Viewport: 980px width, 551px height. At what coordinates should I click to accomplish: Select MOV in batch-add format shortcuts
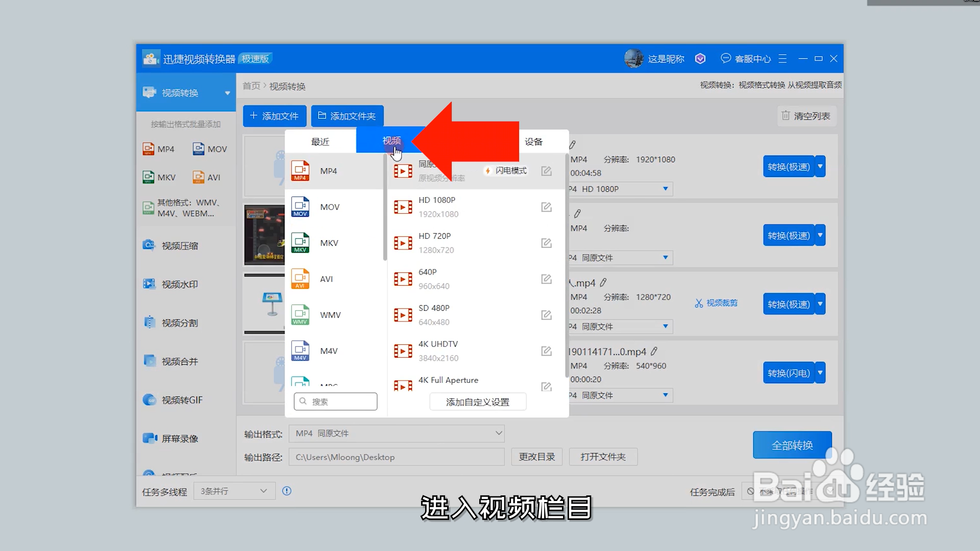(210, 149)
